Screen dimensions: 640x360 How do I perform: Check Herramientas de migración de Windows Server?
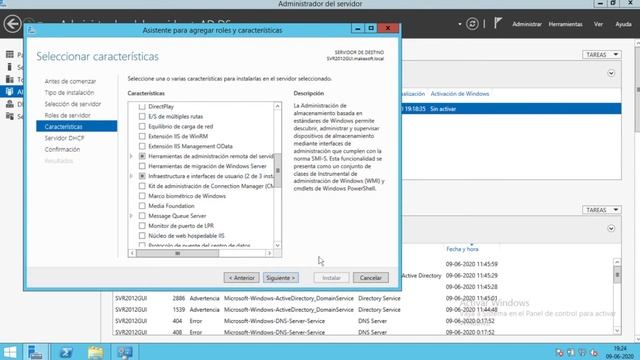click(142, 166)
